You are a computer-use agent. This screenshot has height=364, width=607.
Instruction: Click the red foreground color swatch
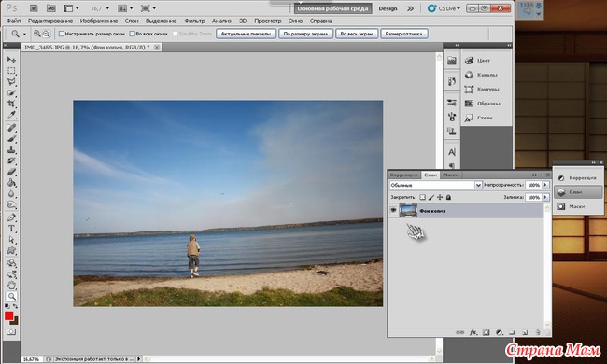coord(9,315)
